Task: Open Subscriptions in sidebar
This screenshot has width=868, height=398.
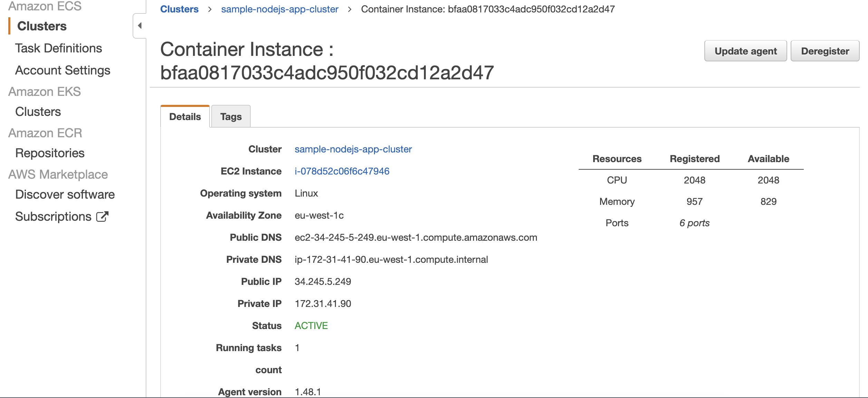Action: 53,217
